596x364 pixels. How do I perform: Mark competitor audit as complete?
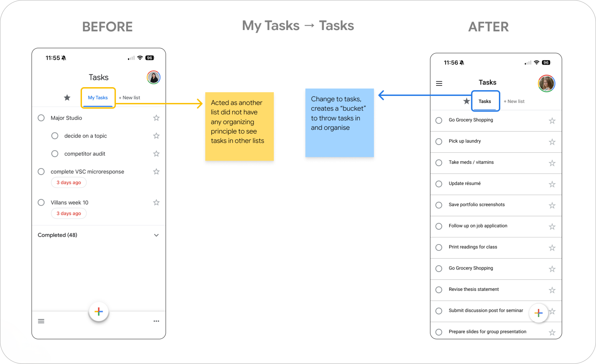click(x=55, y=154)
